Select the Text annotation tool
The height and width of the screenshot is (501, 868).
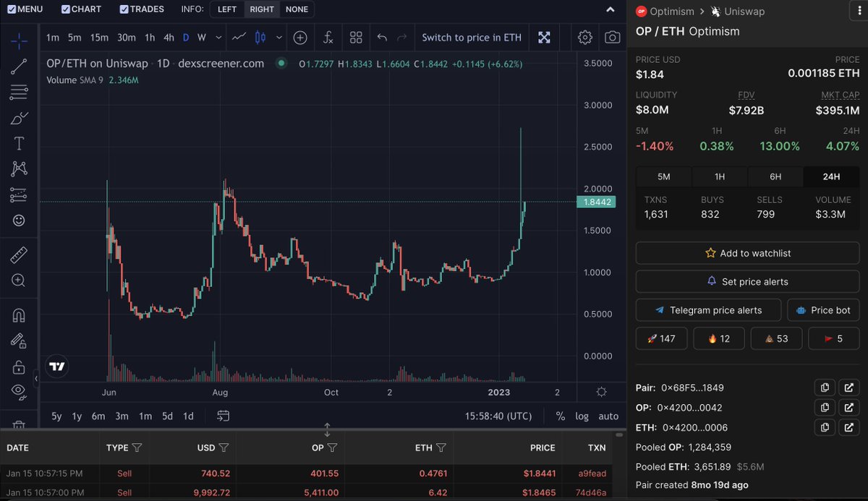[20, 143]
